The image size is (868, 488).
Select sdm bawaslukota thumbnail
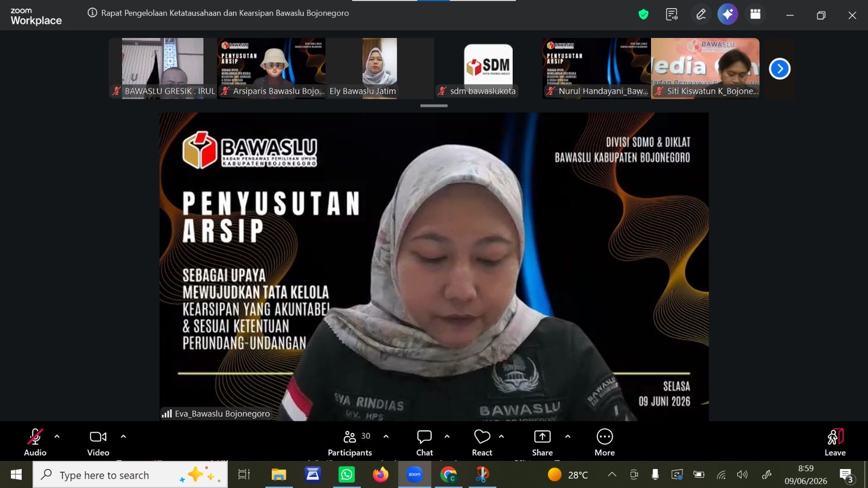[488, 68]
